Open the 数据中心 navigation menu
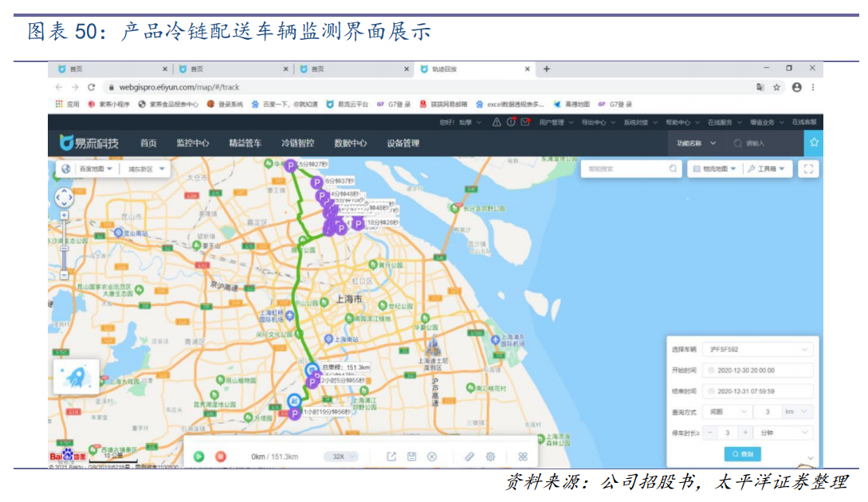868x502 pixels. (351, 143)
